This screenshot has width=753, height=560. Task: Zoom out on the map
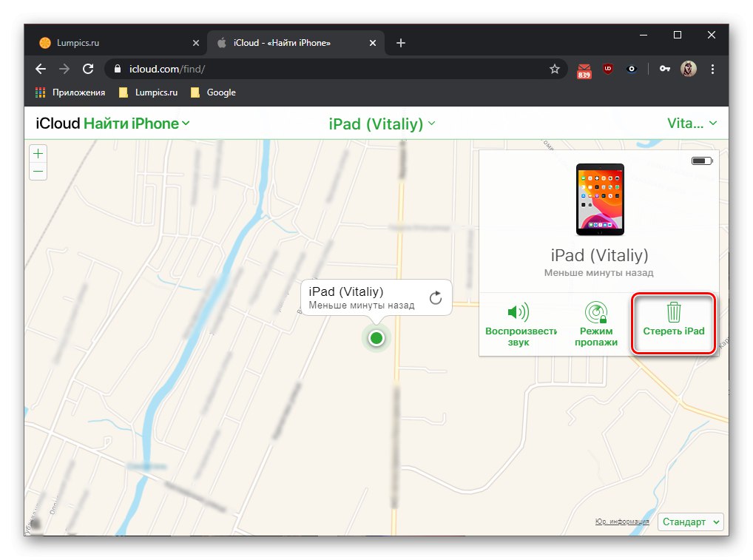[38, 172]
